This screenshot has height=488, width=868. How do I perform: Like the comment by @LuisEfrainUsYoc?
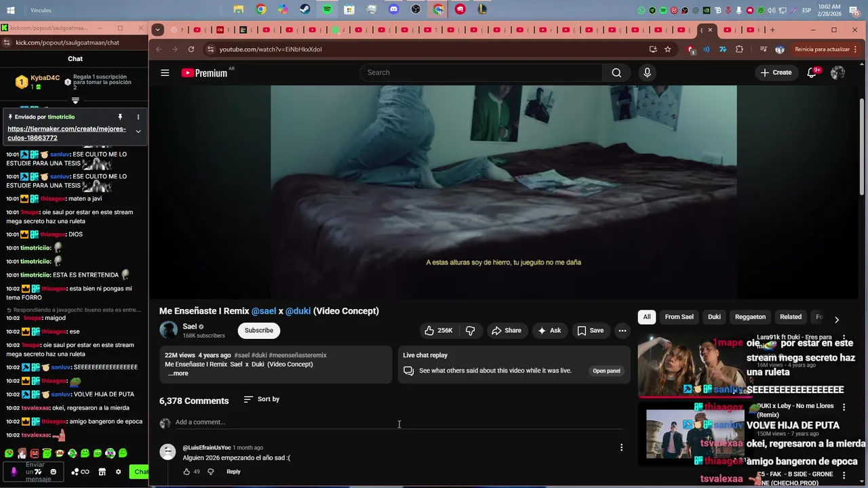(186, 472)
